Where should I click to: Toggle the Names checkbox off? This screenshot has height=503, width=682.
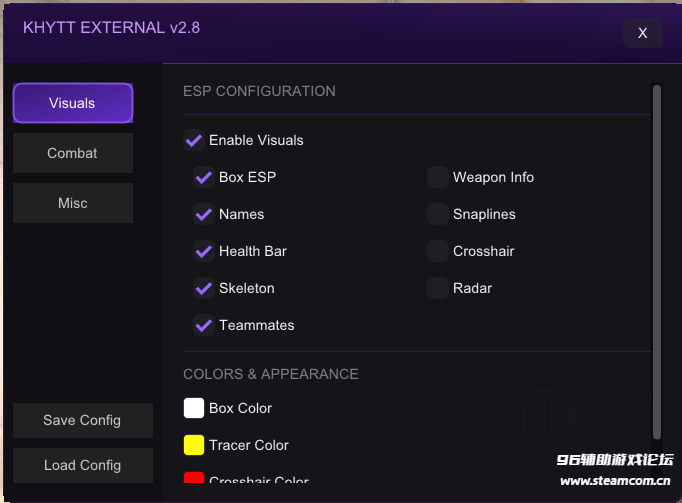pos(204,215)
